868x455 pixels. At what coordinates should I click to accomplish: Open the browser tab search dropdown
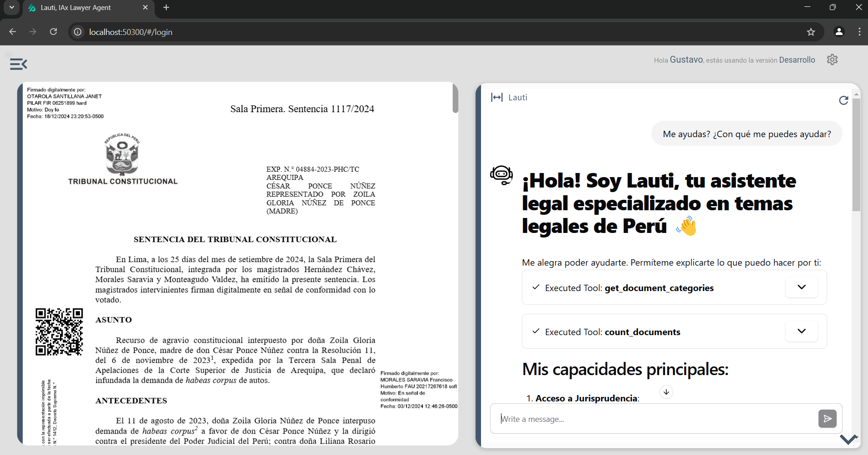pyautogui.click(x=12, y=7)
